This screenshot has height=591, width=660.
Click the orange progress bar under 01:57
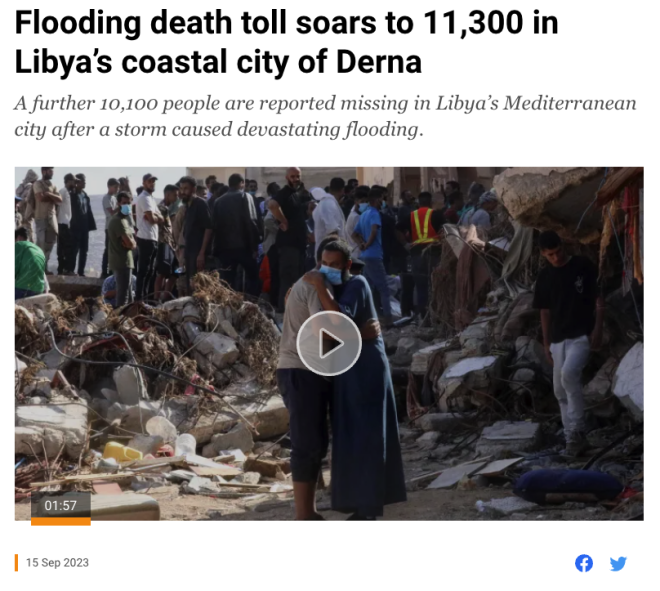click(61, 522)
